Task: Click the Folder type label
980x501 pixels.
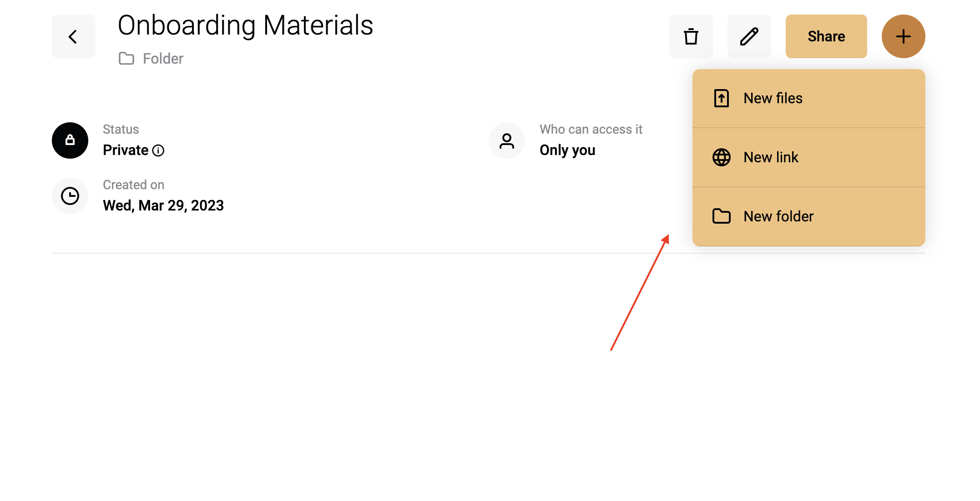Action: (x=163, y=59)
